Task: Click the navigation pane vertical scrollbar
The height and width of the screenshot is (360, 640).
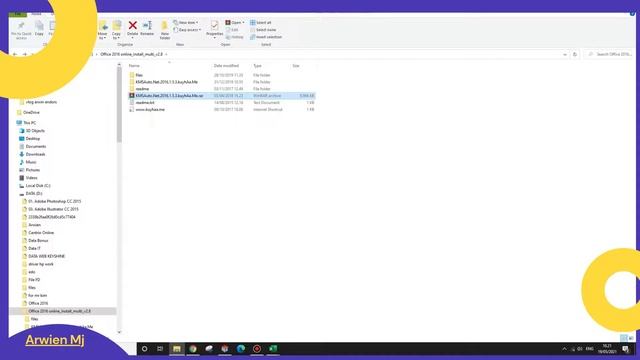Action: coord(119,104)
